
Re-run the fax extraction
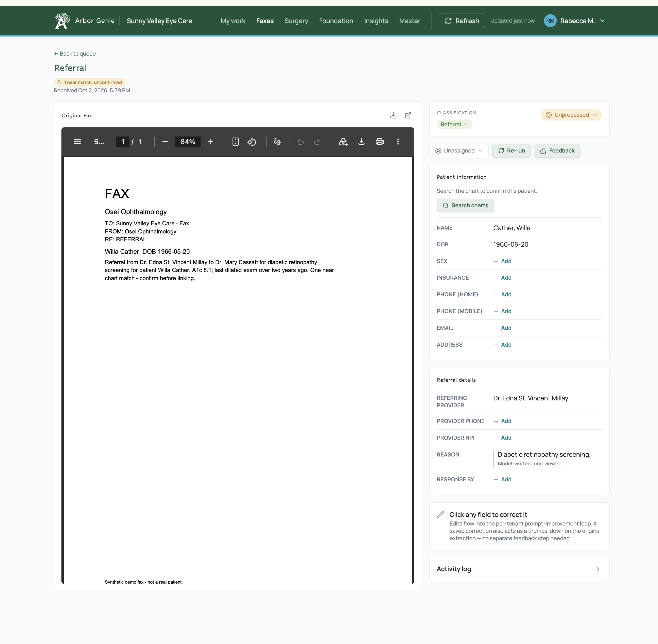click(x=511, y=150)
